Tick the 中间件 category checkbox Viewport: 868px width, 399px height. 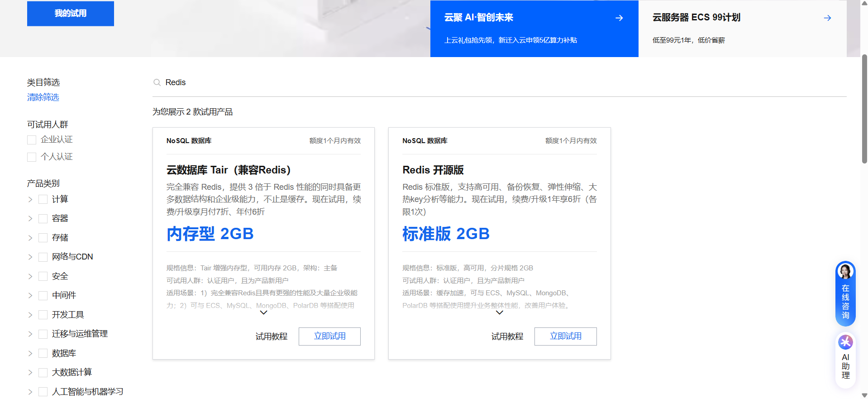pyautogui.click(x=43, y=296)
